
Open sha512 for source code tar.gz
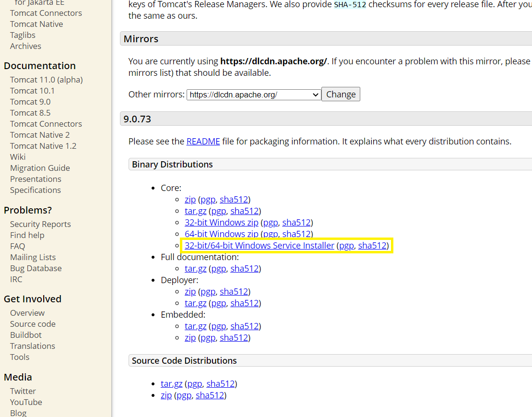pos(221,384)
